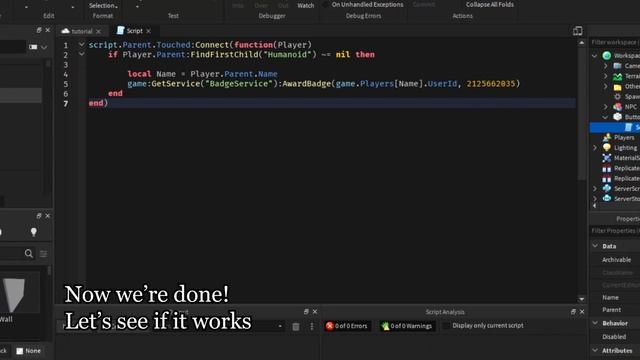Expand the Lighting service node
Viewport: 640px width, 360px height.
pos(595,148)
